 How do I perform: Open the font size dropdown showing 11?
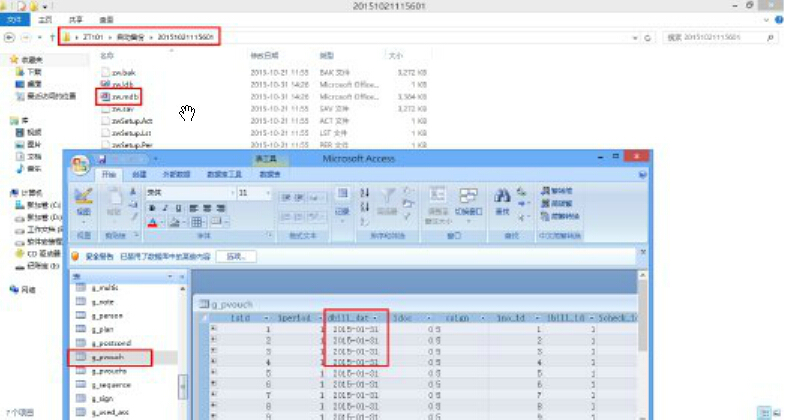tap(267, 193)
